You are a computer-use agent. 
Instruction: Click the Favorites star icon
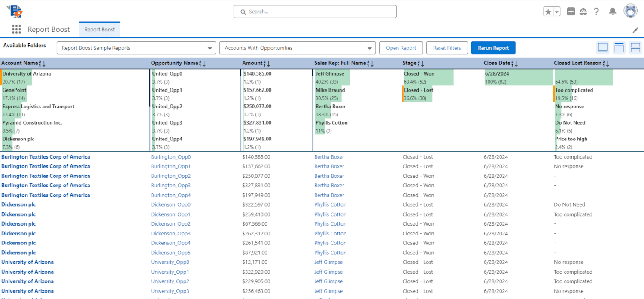[548, 12]
